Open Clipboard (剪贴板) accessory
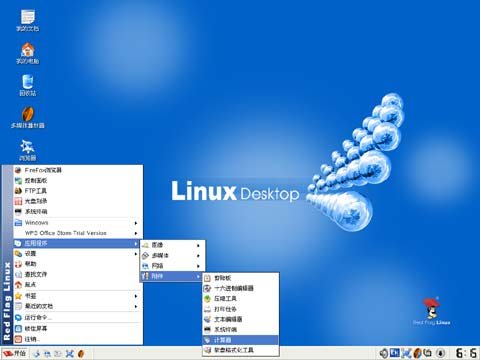Image resolution: width=480 pixels, height=360 pixels. 240,278
